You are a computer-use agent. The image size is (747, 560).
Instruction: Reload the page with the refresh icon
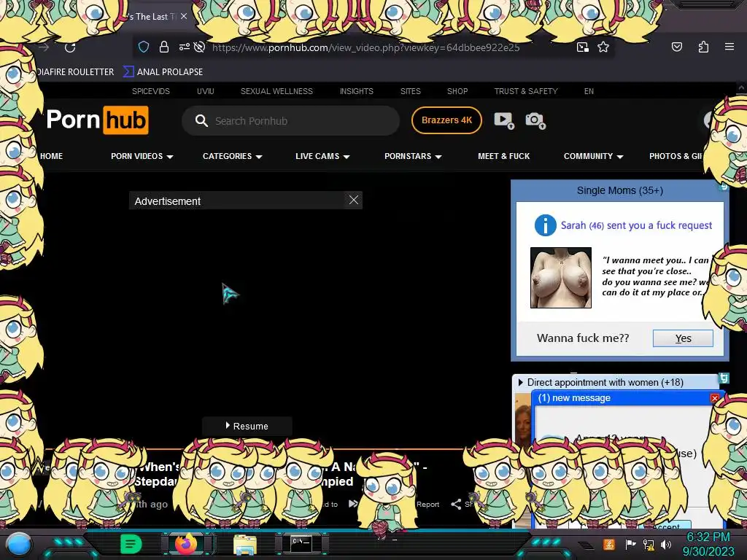(x=70, y=47)
